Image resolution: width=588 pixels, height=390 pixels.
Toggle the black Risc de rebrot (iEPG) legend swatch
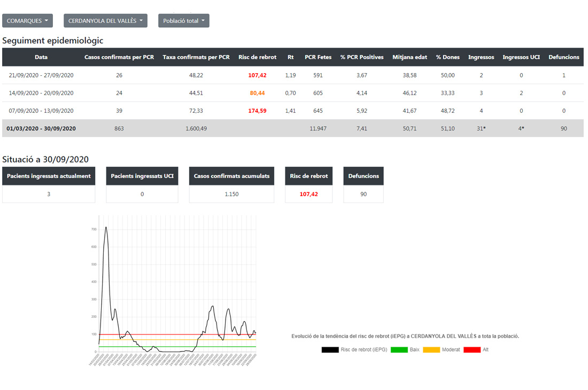[x=330, y=350]
